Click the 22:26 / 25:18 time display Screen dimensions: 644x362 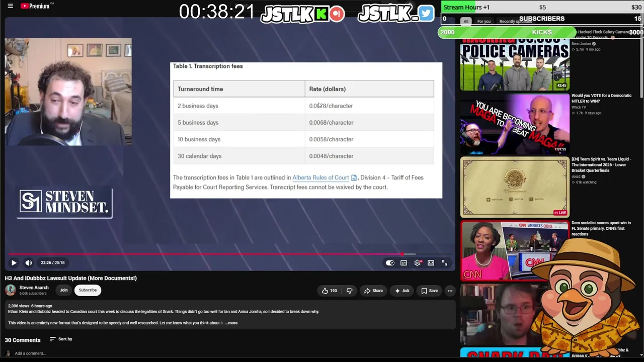[x=53, y=262]
